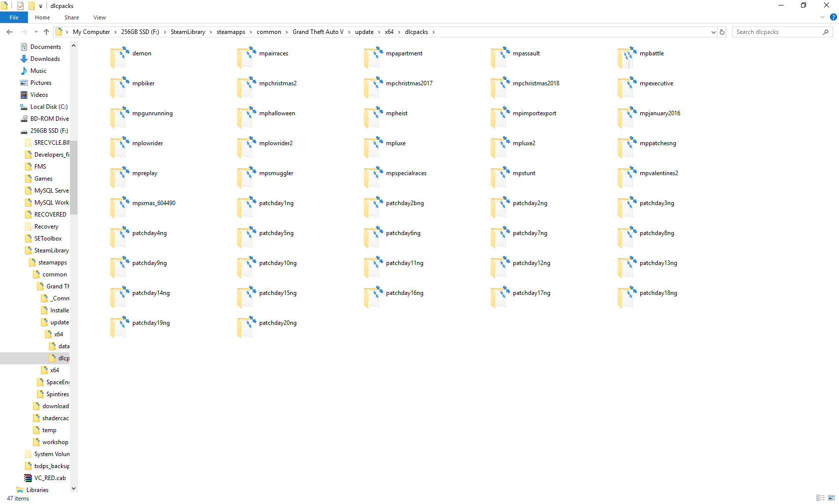Click the Back navigation arrow

pyautogui.click(x=9, y=31)
